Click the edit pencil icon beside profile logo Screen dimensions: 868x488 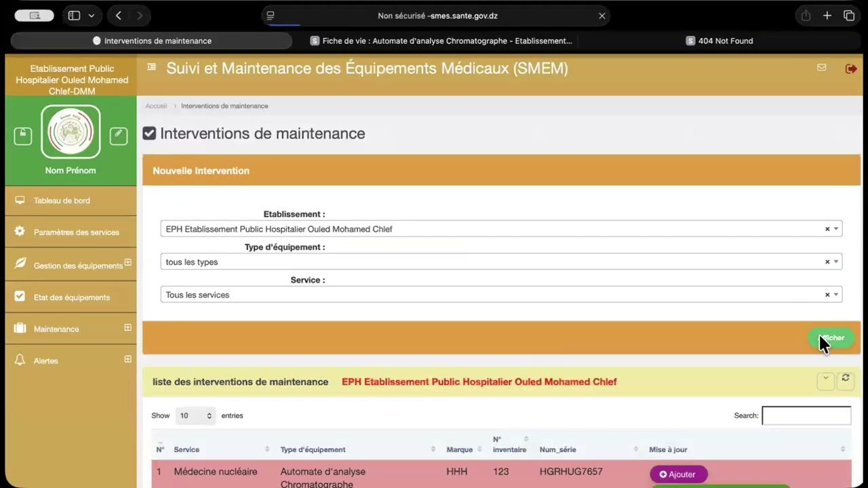(x=119, y=136)
